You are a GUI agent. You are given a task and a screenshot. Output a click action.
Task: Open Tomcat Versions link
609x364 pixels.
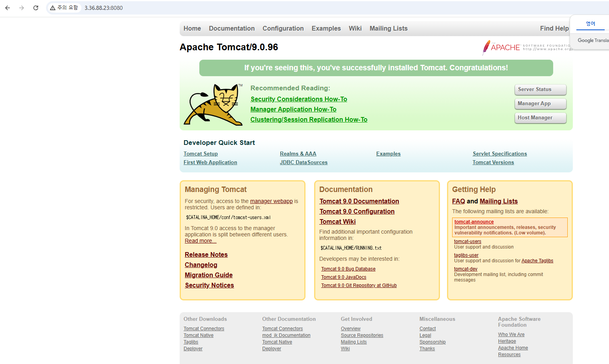[493, 162]
